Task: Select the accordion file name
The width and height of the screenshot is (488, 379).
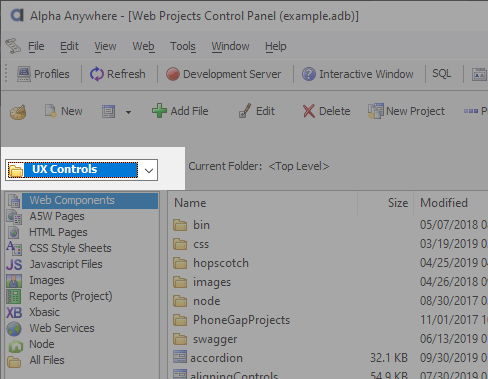Action: point(216,358)
